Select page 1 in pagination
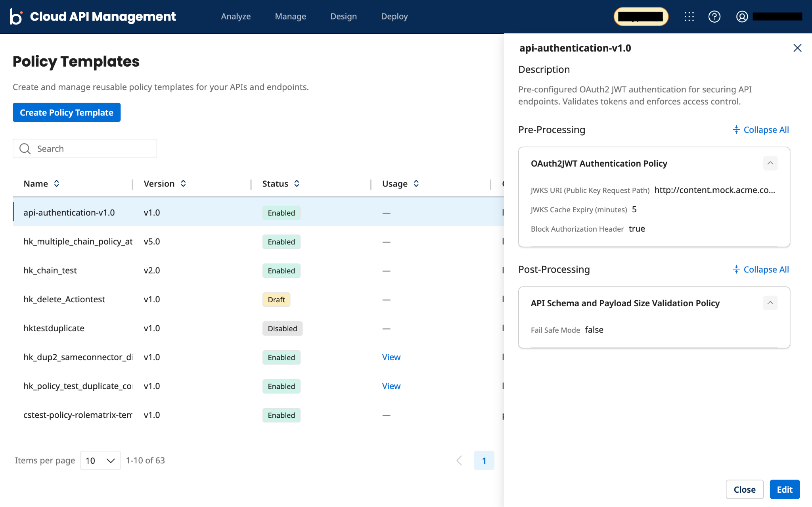The image size is (812, 507). [x=484, y=460]
